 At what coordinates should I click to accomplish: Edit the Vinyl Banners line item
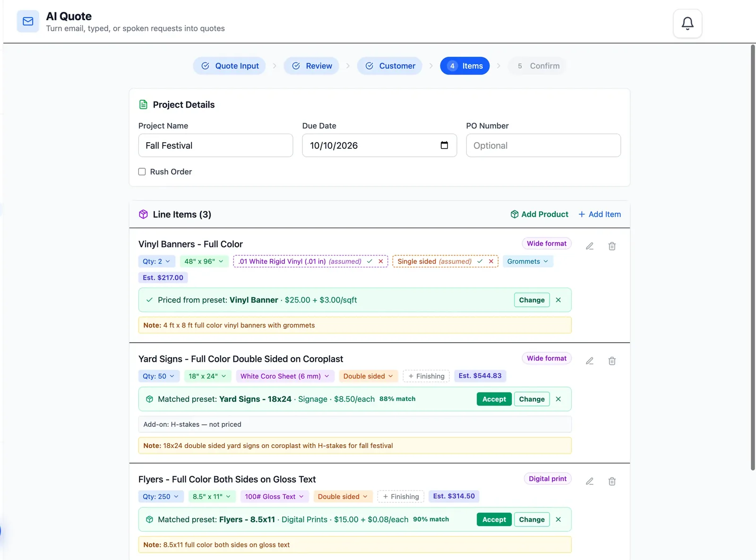click(590, 246)
